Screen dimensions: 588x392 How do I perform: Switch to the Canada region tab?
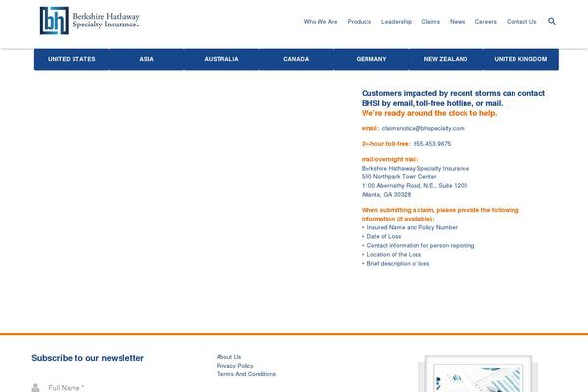click(x=296, y=59)
